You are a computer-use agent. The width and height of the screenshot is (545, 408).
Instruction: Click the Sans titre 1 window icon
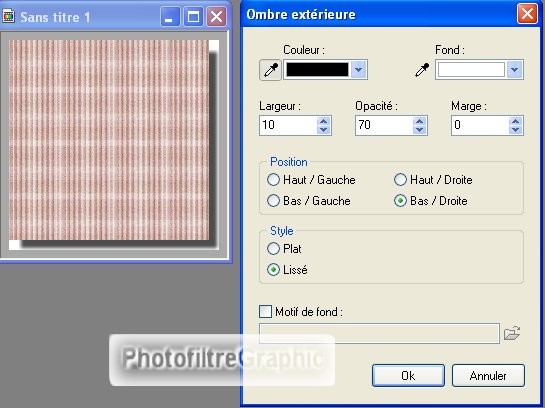8,16
